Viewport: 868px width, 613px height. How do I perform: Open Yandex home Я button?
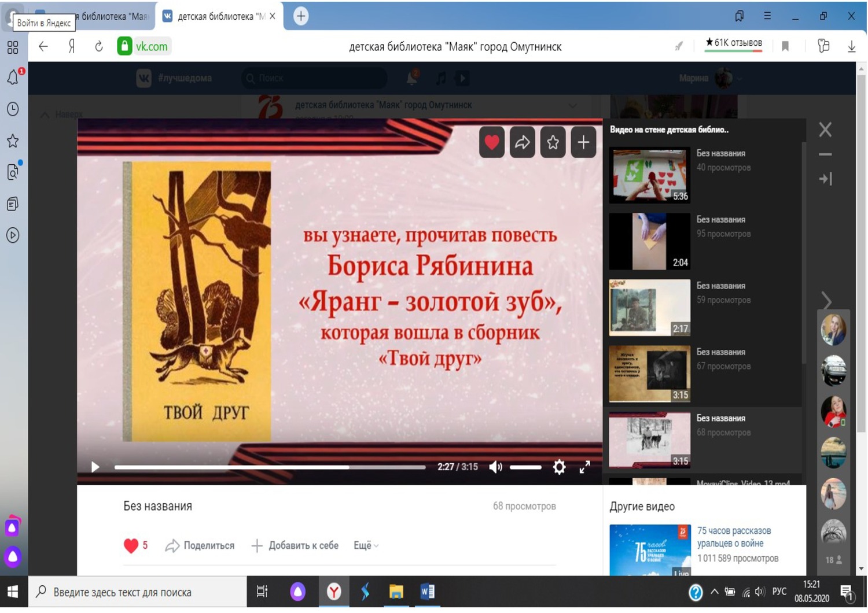72,46
